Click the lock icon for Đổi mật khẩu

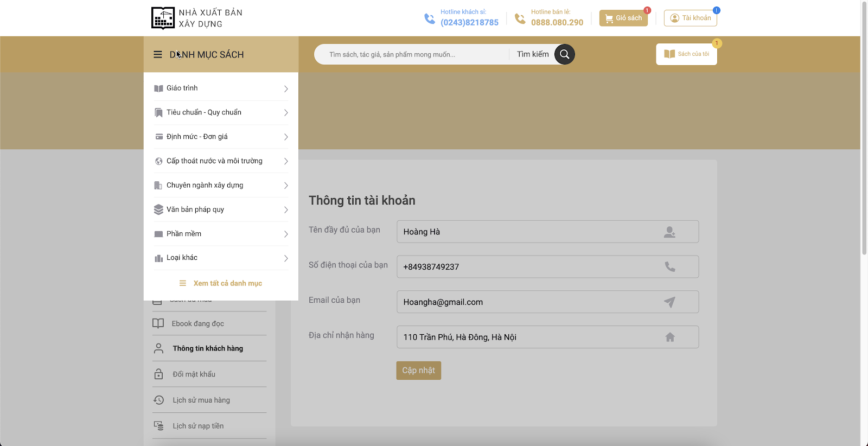(158, 374)
